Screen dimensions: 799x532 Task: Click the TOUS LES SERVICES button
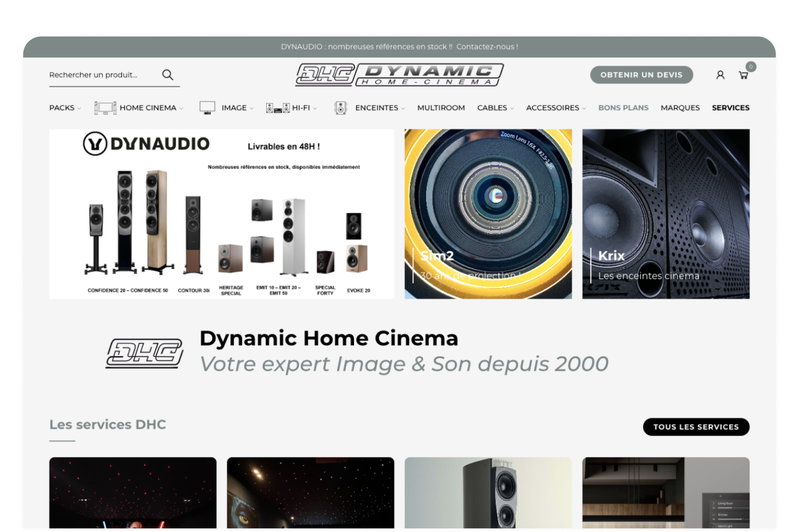696,427
